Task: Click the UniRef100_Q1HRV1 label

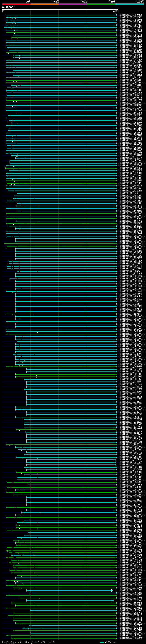Action: pos(131,87)
